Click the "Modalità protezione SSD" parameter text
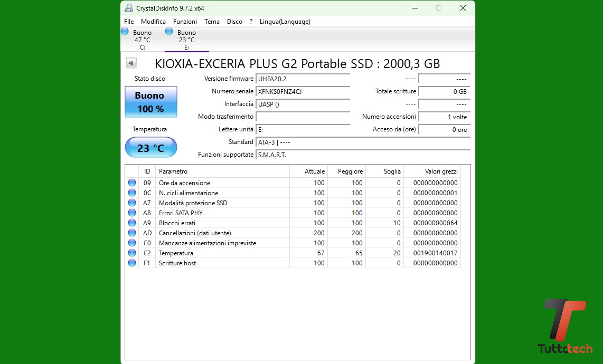 [x=193, y=203]
